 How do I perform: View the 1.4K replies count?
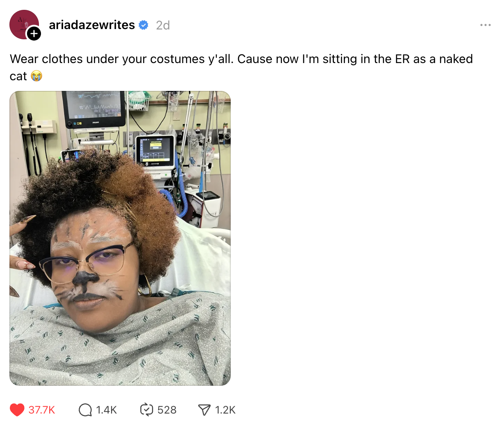[x=107, y=410]
